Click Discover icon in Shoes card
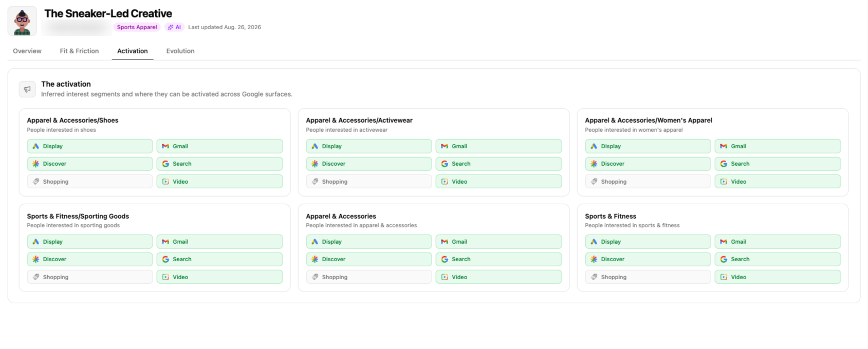The image size is (868, 349). click(x=36, y=164)
